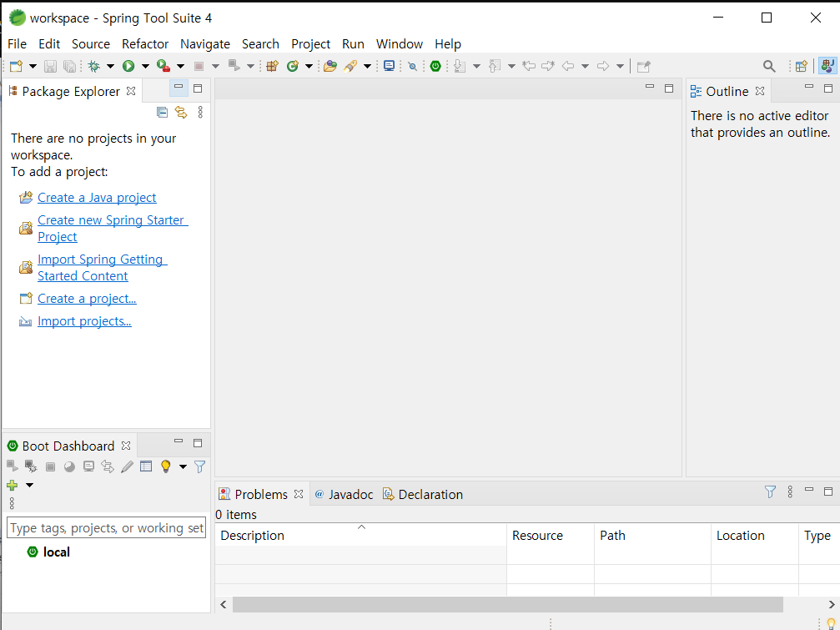Click Create new Spring Starter Project link
Viewport: 840px width, 630px height.
coord(113,228)
